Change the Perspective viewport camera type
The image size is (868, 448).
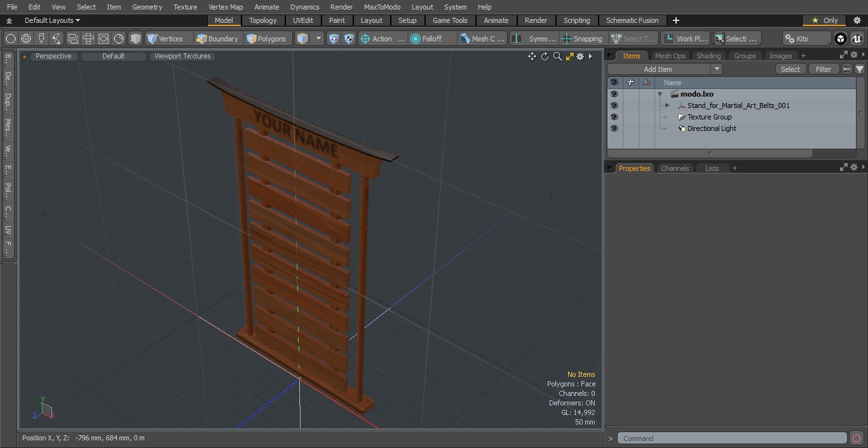coord(53,56)
